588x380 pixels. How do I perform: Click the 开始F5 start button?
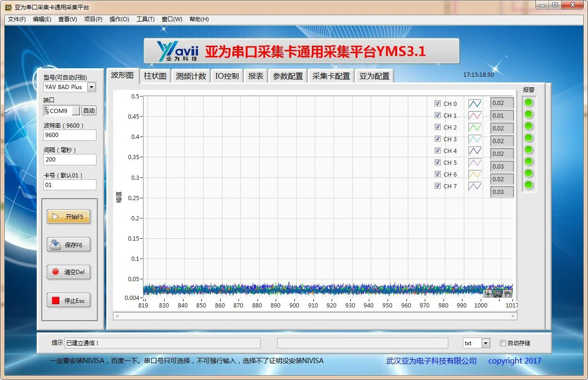[69, 217]
